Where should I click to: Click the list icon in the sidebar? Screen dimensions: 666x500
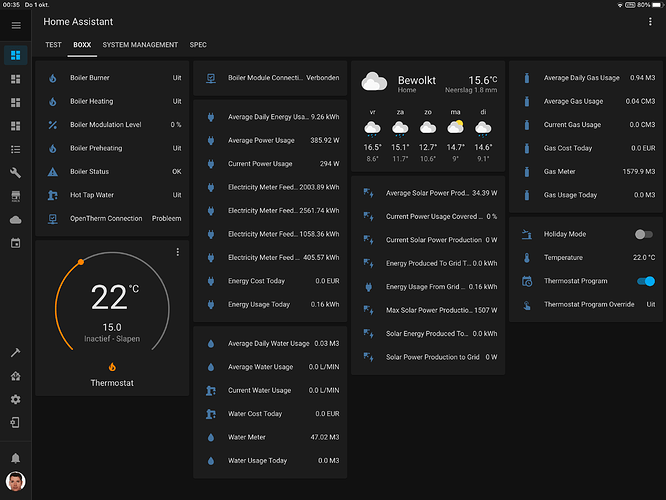[x=15, y=149]
